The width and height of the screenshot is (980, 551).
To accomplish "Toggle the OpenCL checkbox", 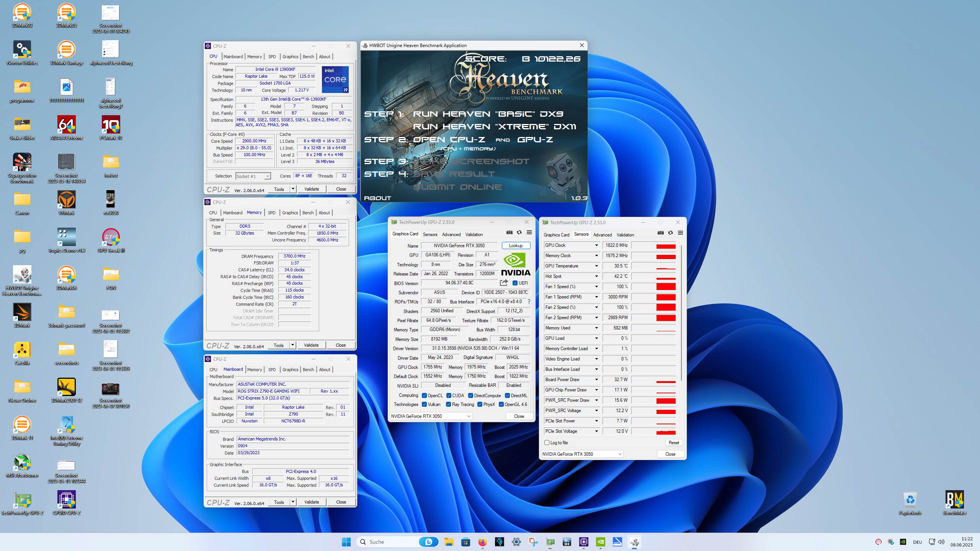I will click(424, 396).
